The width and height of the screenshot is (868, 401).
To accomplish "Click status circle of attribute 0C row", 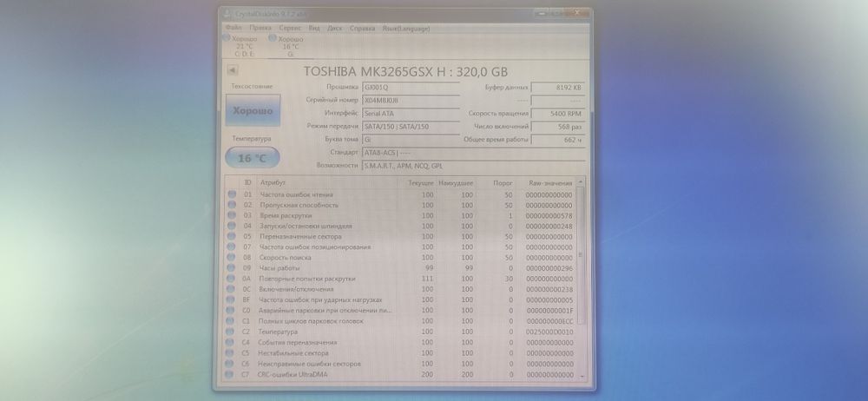I will pyautogui.click(x=232, y=289).
